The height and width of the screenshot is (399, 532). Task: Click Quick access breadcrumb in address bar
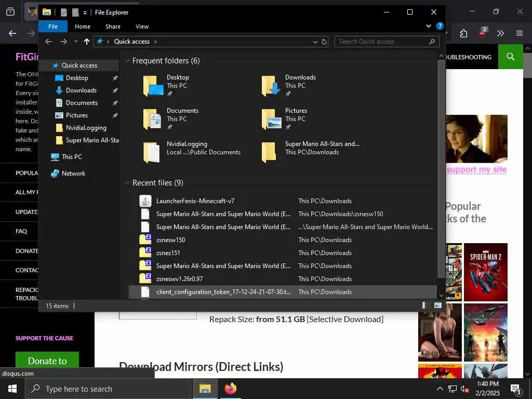tap(131, 42)
